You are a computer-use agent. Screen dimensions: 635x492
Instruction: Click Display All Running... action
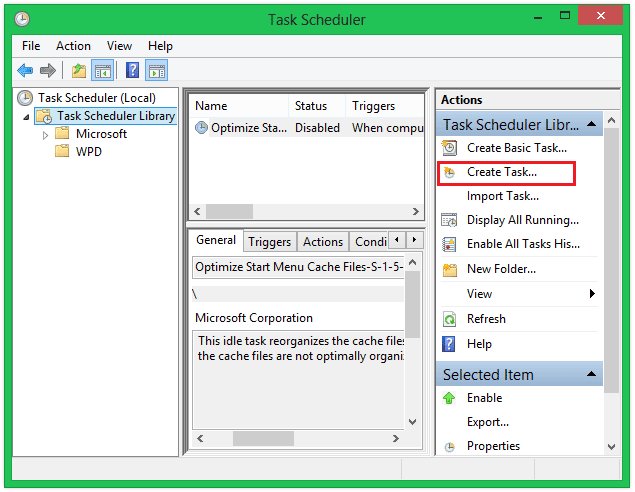click(x=523, y=220)
